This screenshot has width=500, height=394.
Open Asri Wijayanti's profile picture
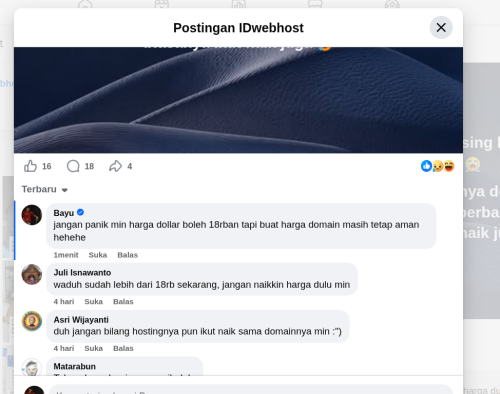(x=32, y=321)
